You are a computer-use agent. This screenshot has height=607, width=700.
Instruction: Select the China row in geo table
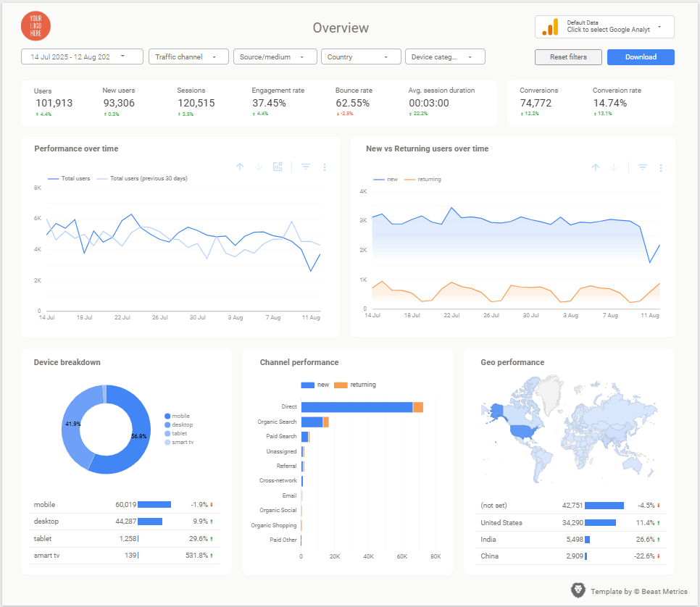point(571,556)
